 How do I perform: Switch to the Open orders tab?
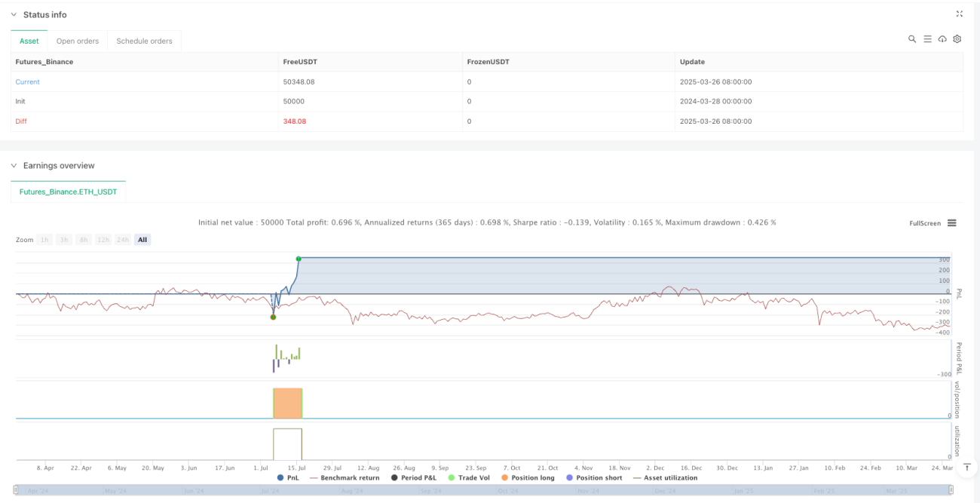pos(78,41)
